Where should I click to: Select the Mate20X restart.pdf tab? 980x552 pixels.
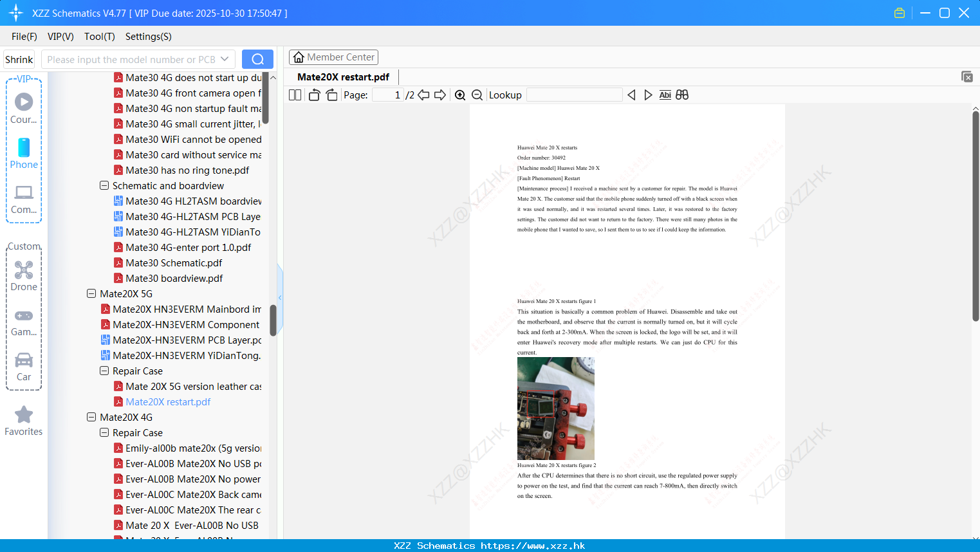point(343,77)
